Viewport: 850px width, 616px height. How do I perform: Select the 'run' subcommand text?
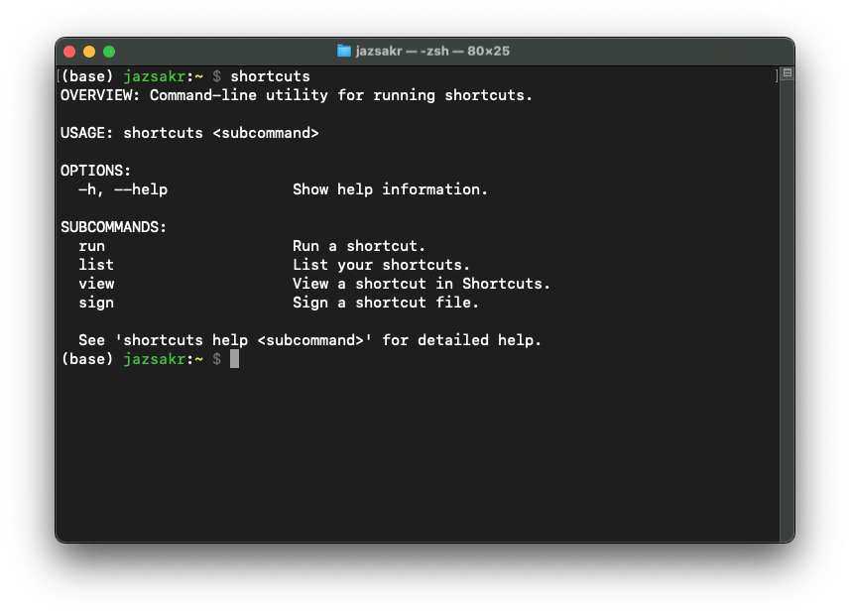pos(92,246)
